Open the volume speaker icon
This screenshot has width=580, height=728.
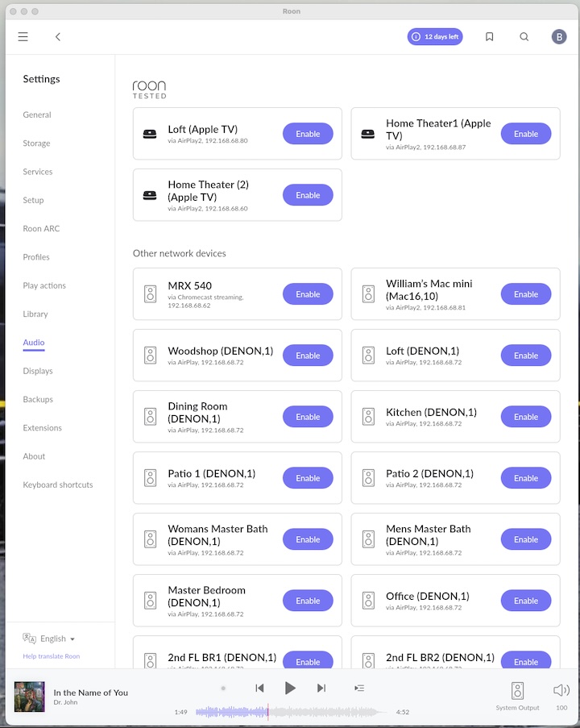click(x=561, y=690)
